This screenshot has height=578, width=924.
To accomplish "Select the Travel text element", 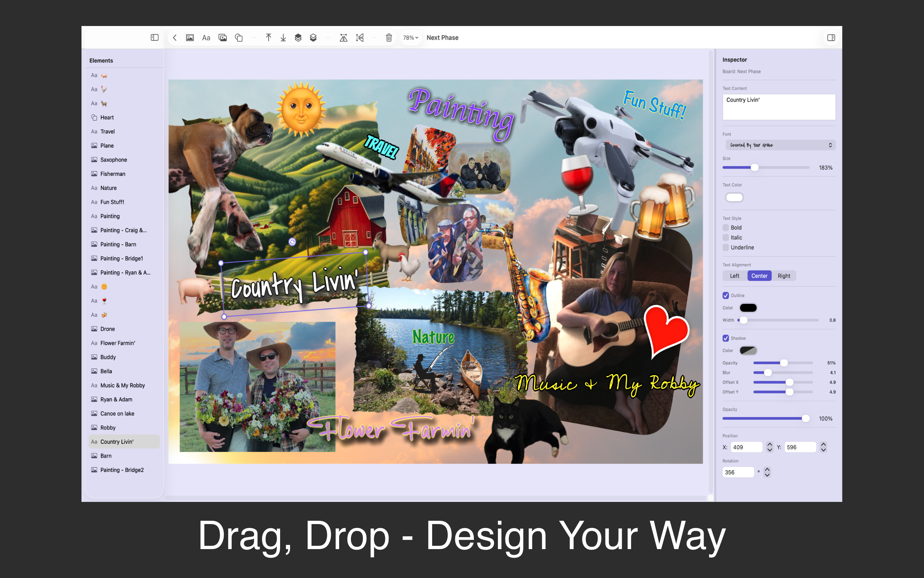I will click(124, 132).
